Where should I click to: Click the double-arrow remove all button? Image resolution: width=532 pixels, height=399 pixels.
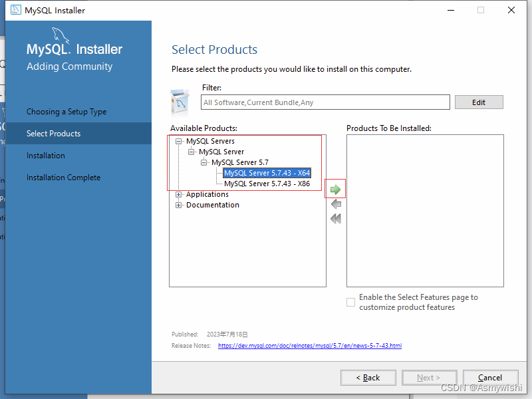335,218
